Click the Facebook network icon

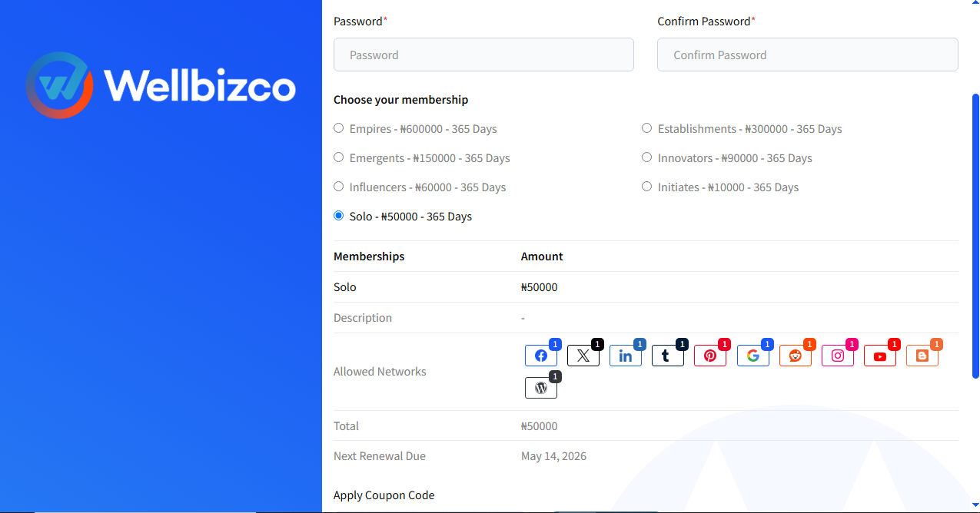coord(541,356)
